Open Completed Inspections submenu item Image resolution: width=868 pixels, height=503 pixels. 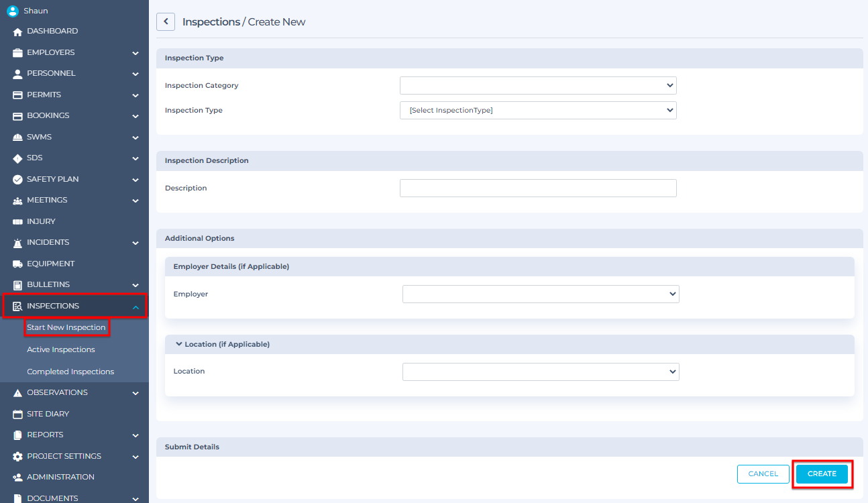(x=70, y=372)
